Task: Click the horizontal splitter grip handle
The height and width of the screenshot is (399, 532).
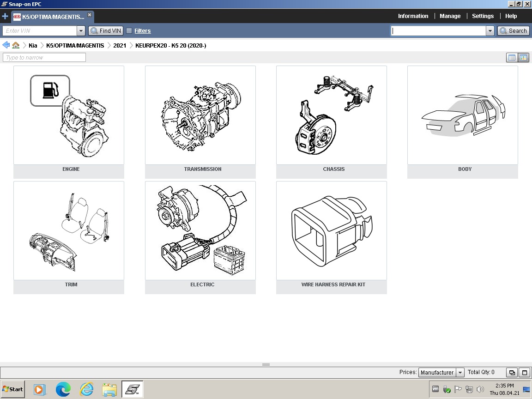Action: [x=266, y=364]
